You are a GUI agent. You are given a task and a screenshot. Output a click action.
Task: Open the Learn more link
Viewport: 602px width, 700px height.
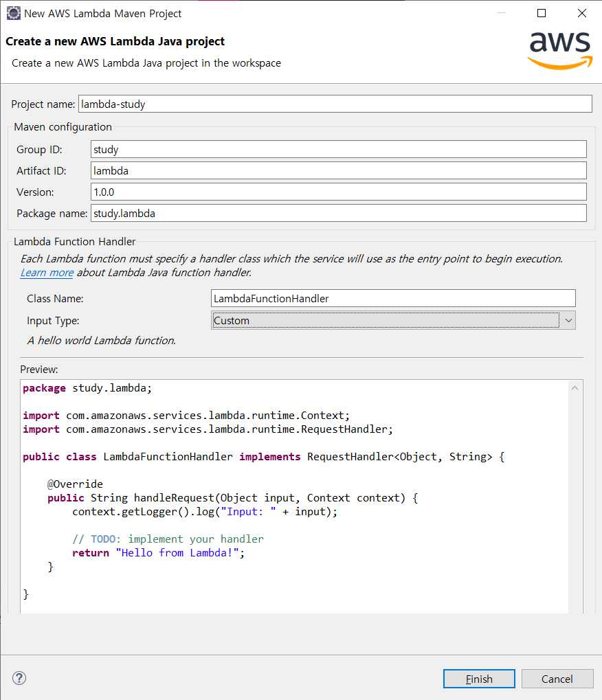click(47, 272)
